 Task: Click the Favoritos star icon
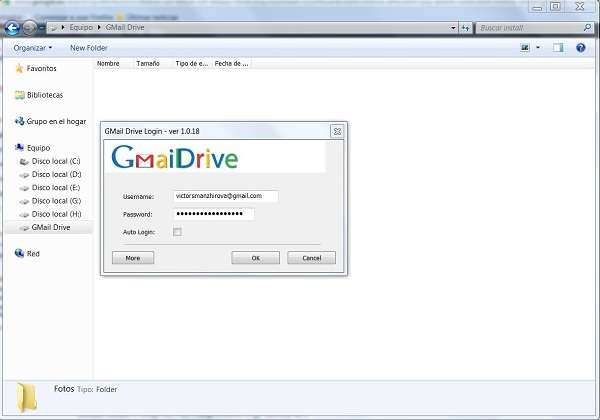[19, 68]
